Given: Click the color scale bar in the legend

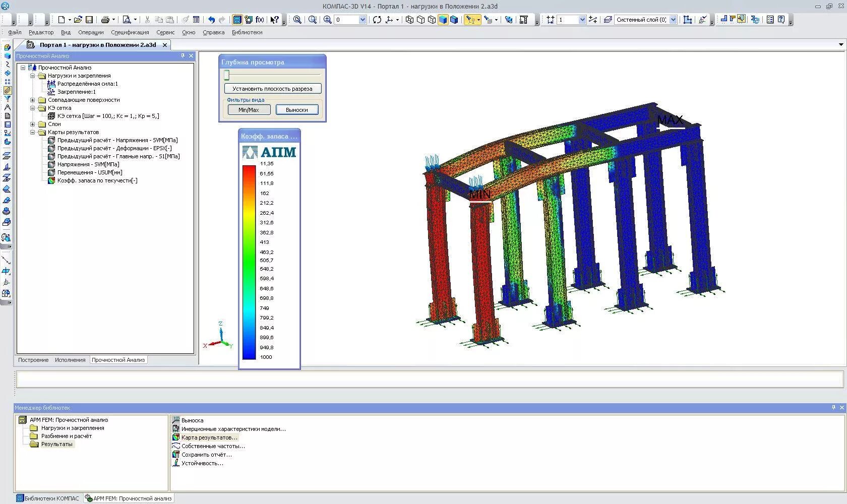Looking at the screenshot, I should pyautogui.click(x=249, y=262).
